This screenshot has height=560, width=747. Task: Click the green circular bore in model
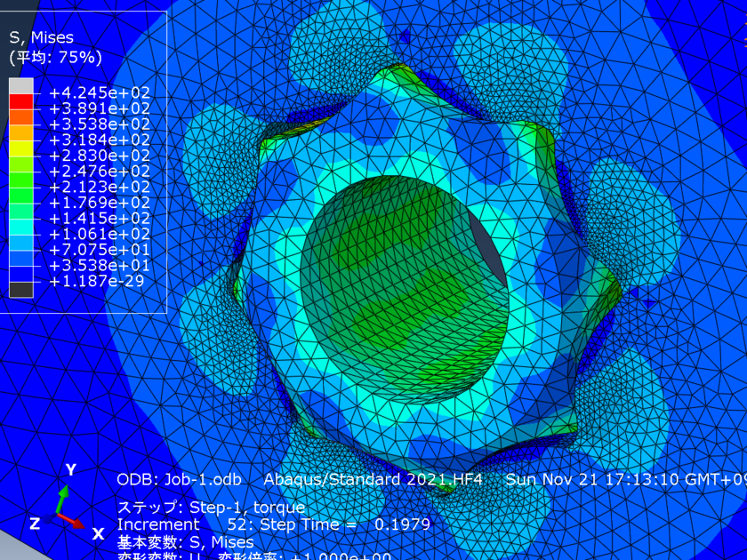click(405, 291)
